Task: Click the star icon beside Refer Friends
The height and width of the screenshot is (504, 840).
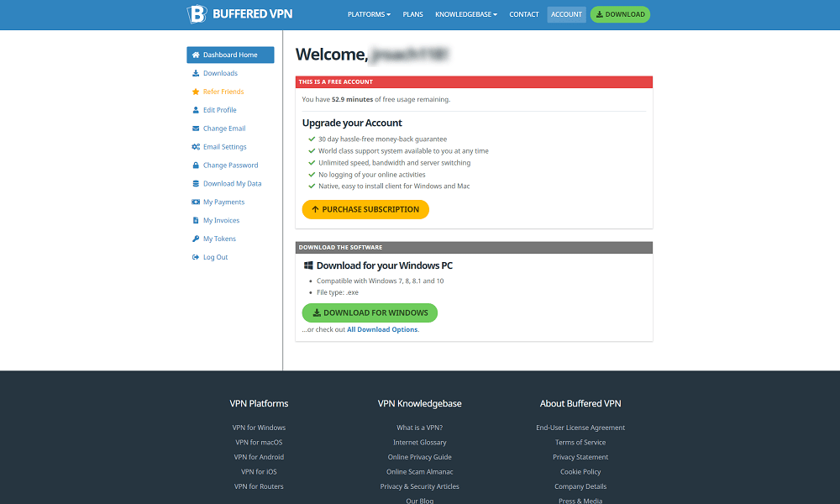Action: (196, 92)
